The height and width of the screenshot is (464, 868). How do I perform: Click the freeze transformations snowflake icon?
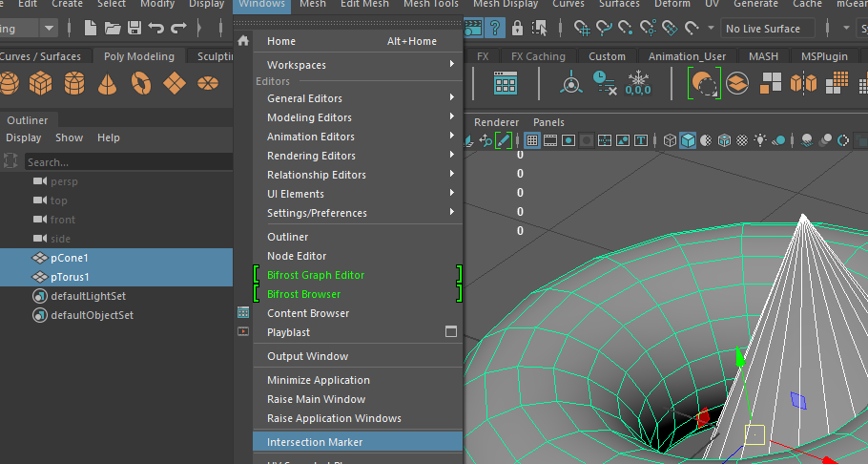click(x=638, y=83)
